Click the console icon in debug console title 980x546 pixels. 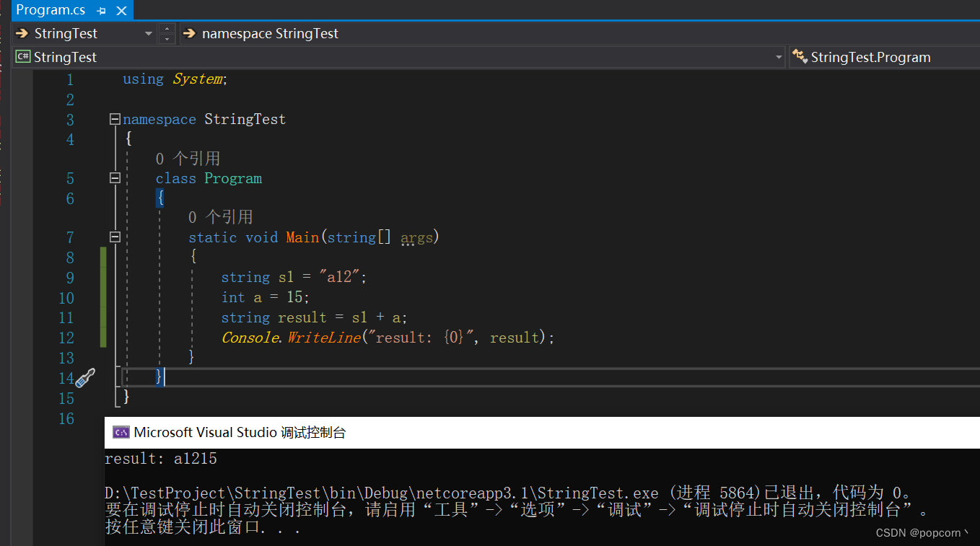pos(121,432)
